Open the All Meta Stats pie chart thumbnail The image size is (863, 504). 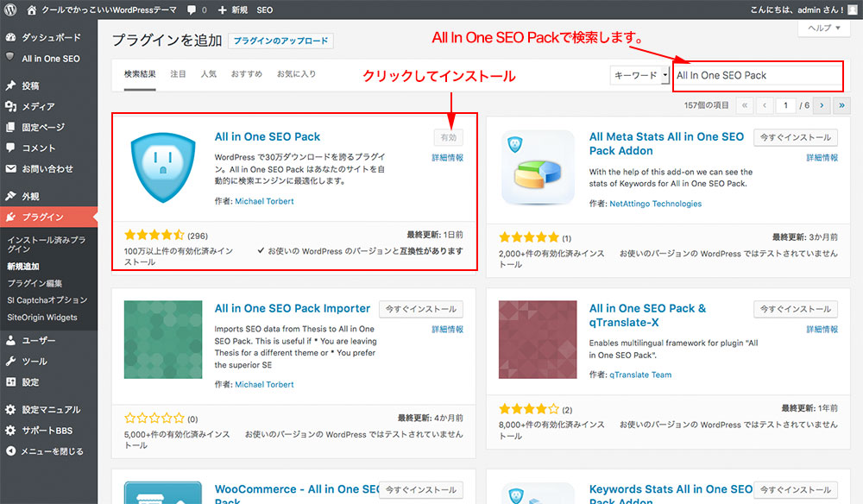click(x=538, y=167)
